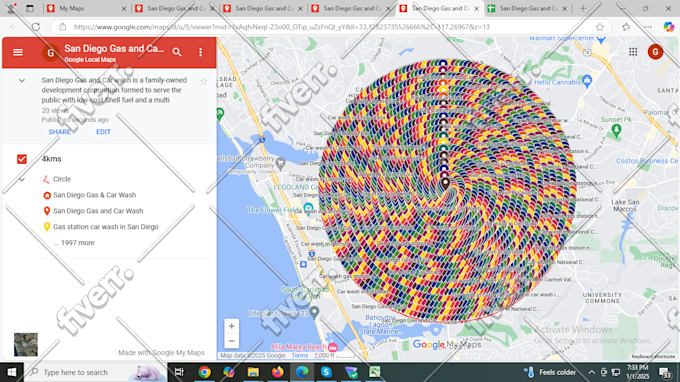
Task: Show hidden system tray icons
Action: tap(592, 372)
